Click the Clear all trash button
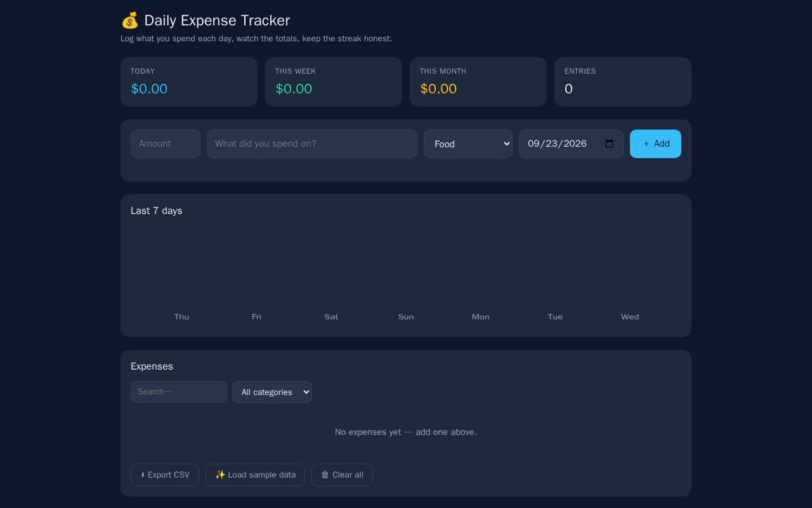The height and width of the screenshot is (508, 812). point(342,475)
